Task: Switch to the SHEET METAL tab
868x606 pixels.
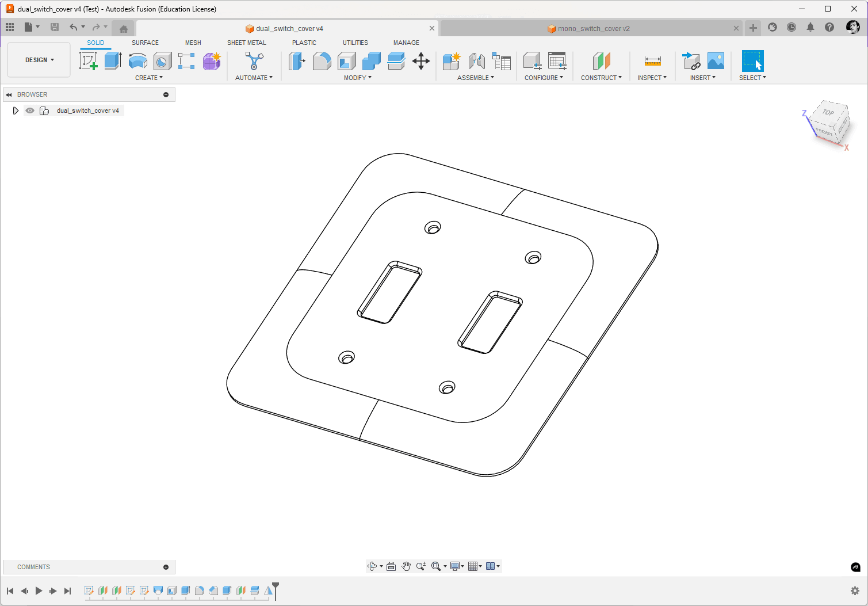Action: click(x=247, y=43)
